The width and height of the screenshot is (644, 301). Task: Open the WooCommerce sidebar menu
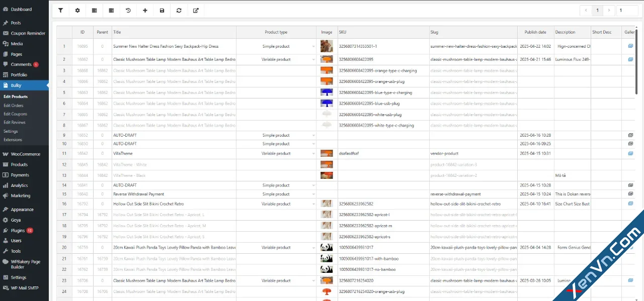click(24, 154)
